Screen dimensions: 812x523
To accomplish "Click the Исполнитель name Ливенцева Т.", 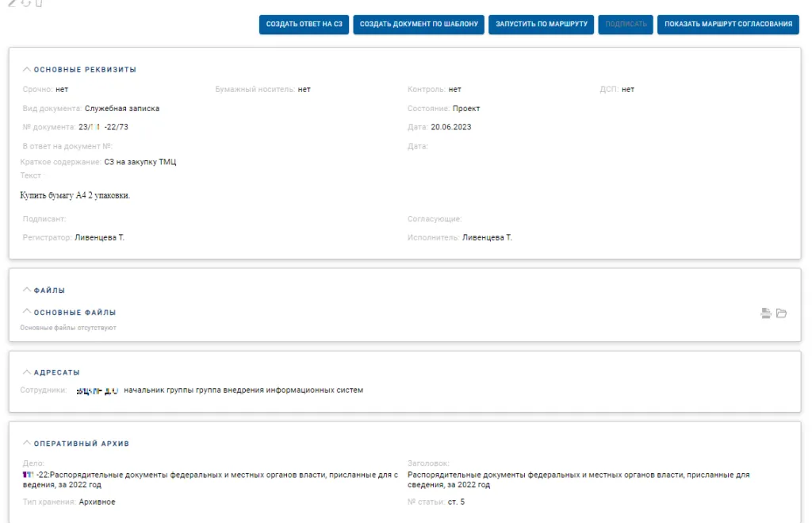I will (487, 237).
